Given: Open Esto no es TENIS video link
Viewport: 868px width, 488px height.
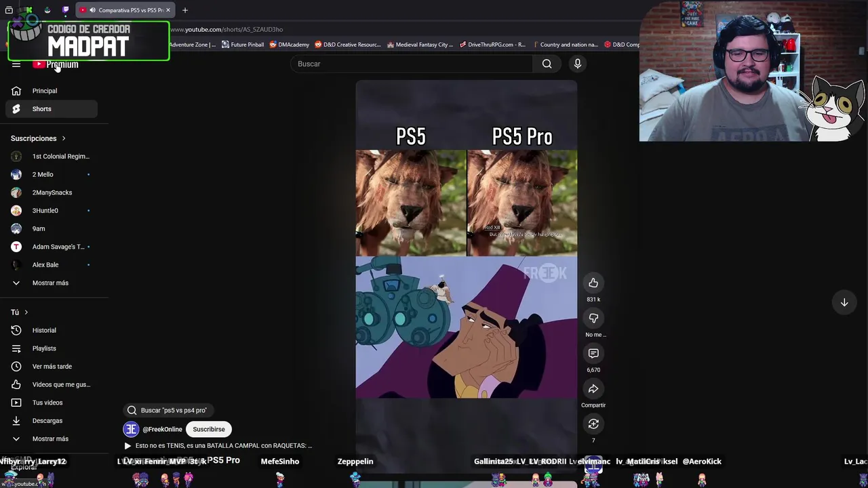Looking at the screenshot, I should 224,446.
